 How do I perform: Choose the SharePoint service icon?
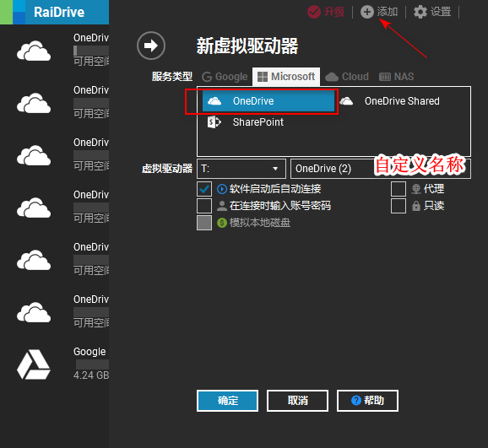click(x=214, y=122)
